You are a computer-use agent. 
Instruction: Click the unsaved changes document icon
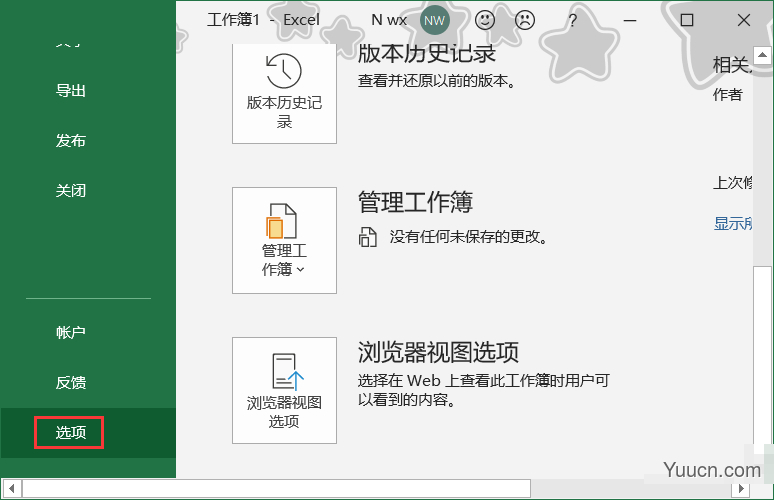click(x=367, y=237)
